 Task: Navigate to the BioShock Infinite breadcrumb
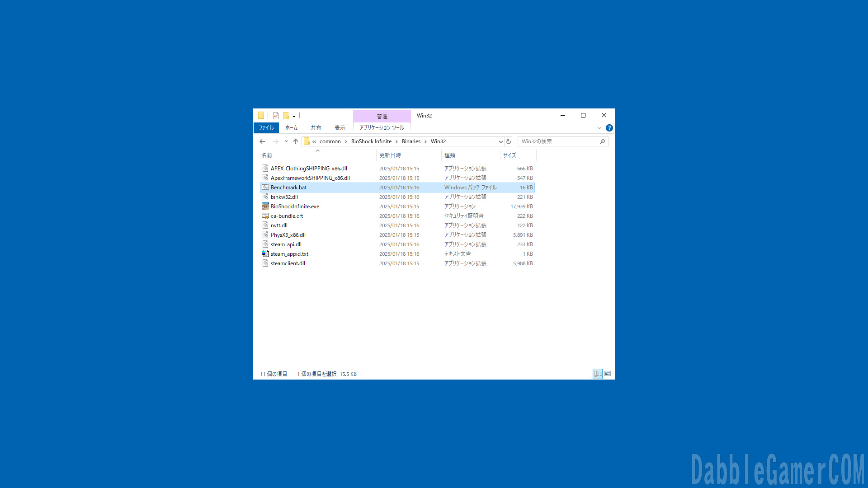(371, 141)
